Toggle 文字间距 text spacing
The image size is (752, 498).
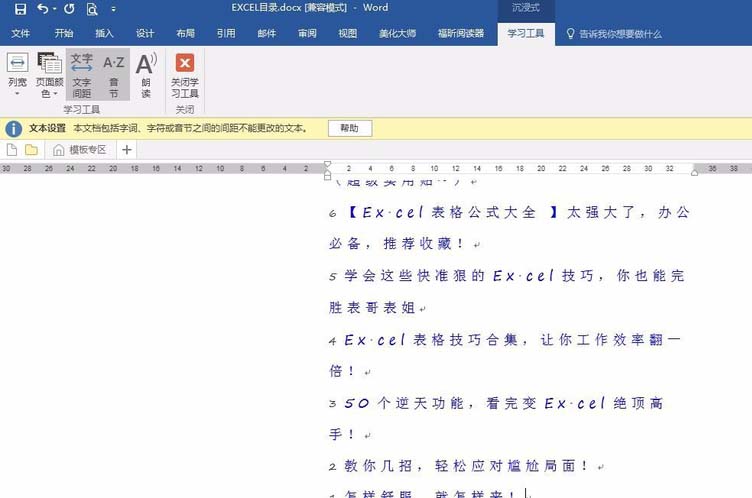pyautogui.click(x=82, y=74)
